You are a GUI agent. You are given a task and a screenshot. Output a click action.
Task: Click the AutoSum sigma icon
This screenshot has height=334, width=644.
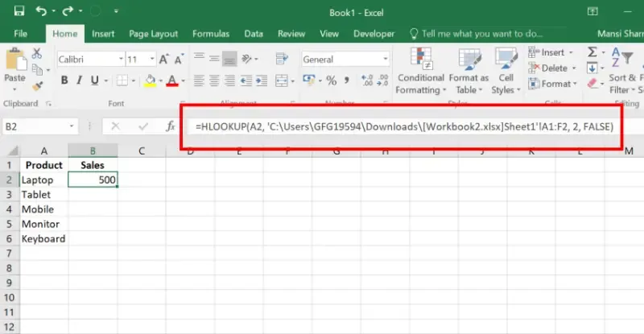(x=592, y=52)
